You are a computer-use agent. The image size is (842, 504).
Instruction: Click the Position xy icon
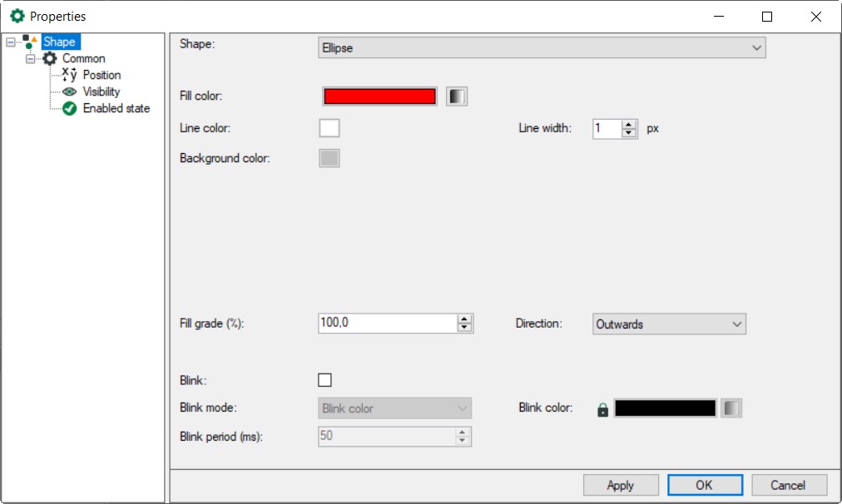[x=70, y=75]
